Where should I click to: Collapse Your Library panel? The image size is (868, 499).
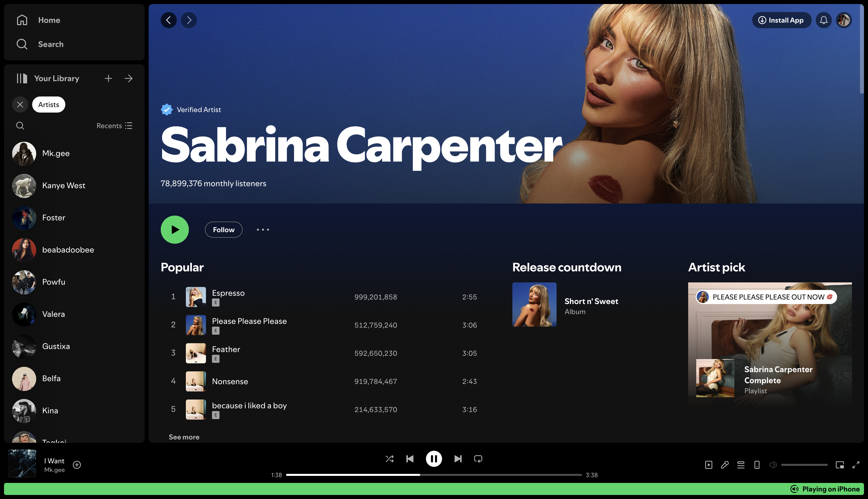click(x=48, y=78)
